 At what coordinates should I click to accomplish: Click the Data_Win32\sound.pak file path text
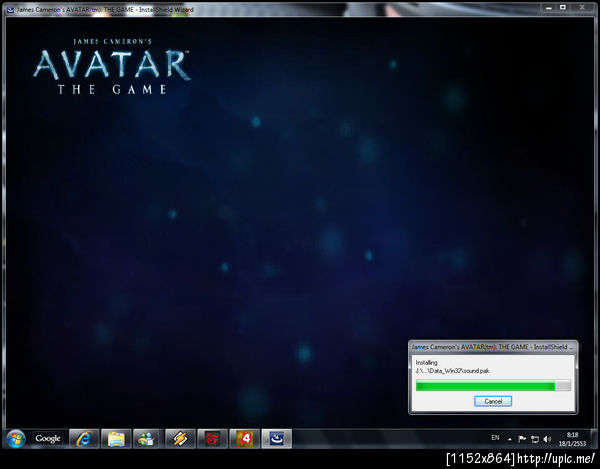tap(452, 370)
